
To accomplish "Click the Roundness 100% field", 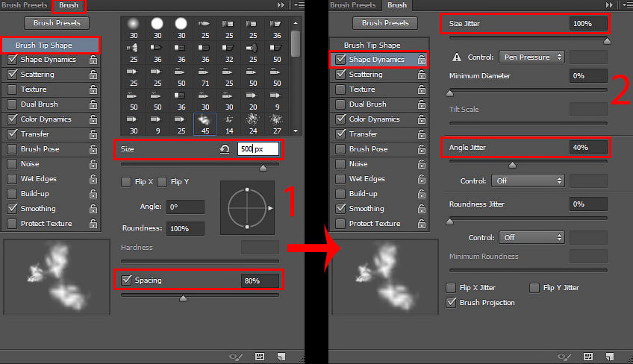I will pyautogui.click(x=185, y=228).
